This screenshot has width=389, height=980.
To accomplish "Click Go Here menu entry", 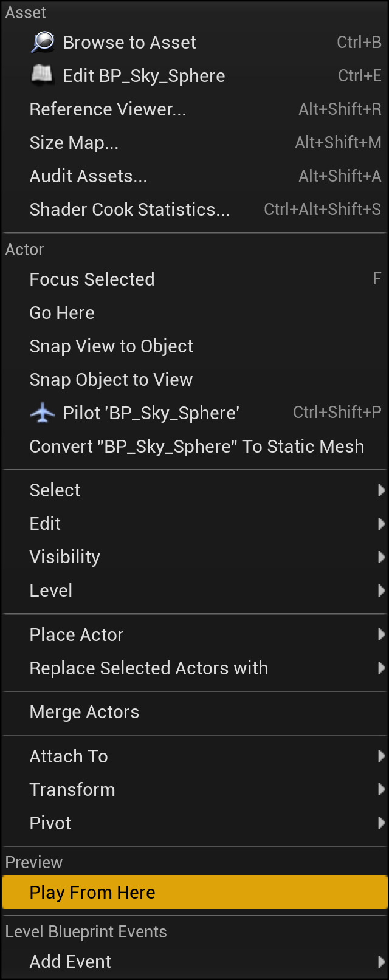I will click(x=62, y=313).
